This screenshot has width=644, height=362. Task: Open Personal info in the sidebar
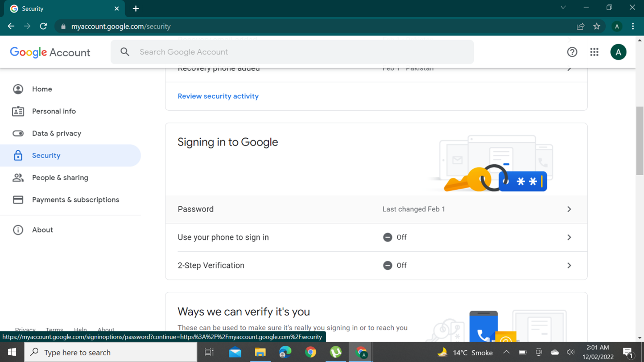point(70,111)
